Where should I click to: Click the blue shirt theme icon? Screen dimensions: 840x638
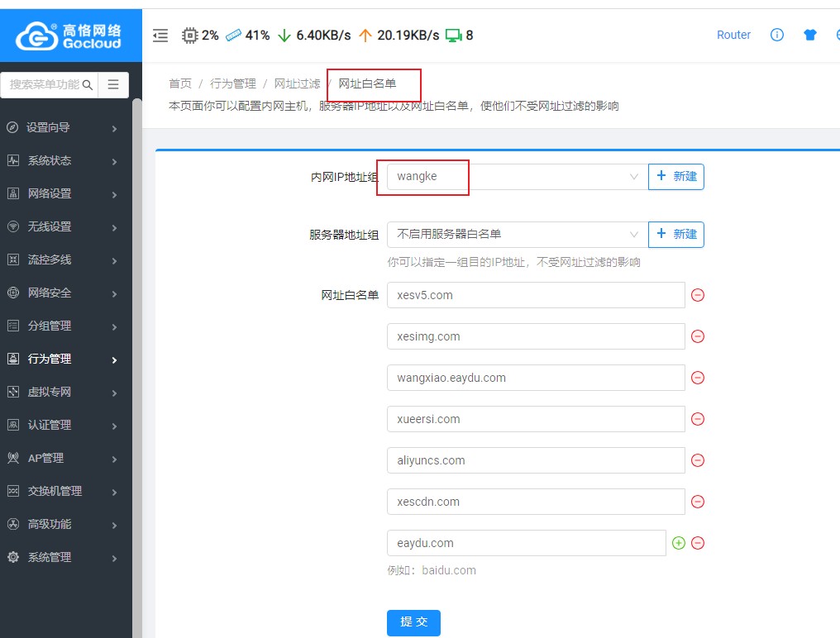(x=809, y=35)
